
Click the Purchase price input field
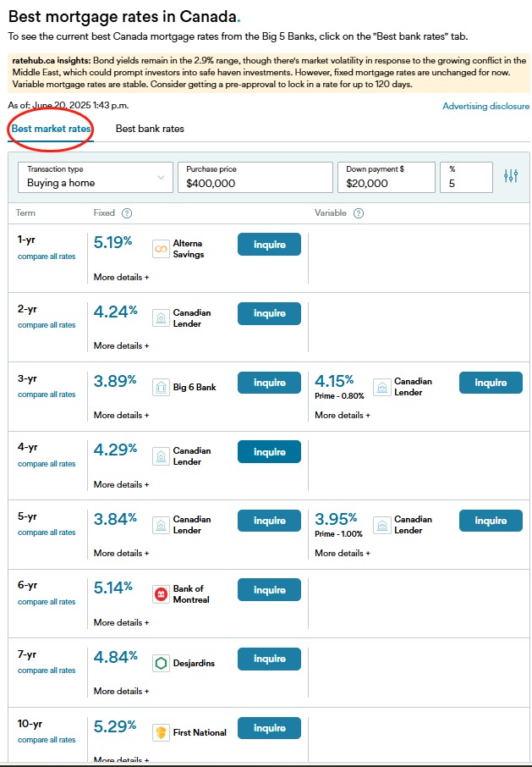coord(255,177)
